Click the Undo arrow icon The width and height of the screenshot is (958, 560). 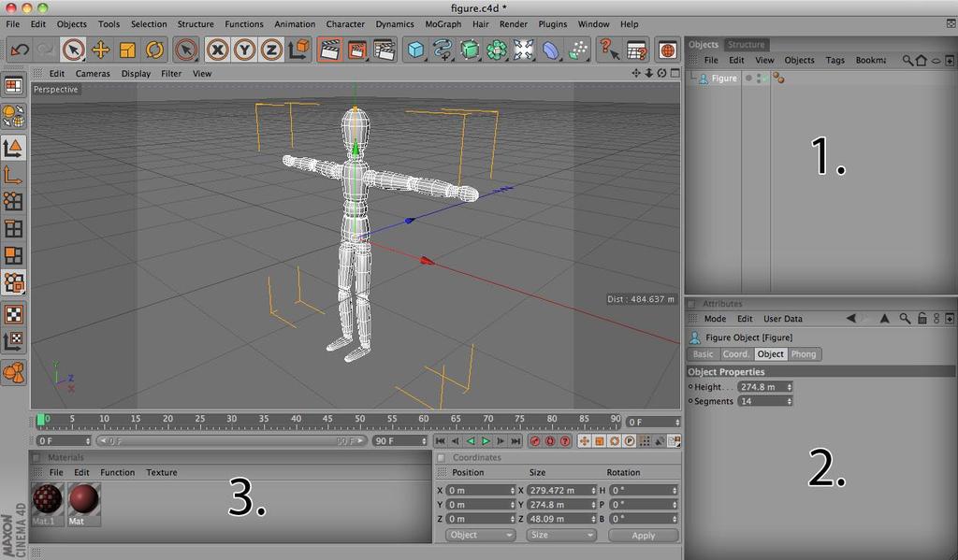click(20, 50)
